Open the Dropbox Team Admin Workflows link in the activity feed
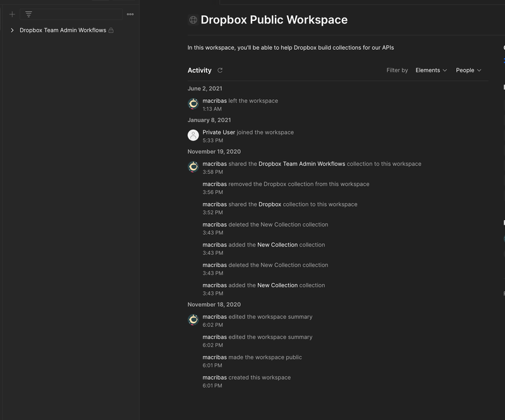Viewport: 505px width, 420px height. [x=301, y=164]
